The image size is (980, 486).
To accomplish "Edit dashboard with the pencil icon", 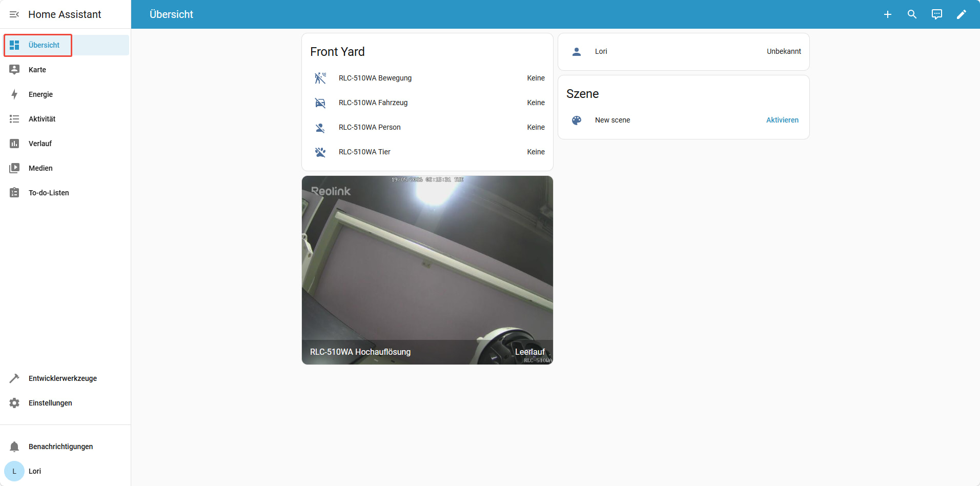I will pos(962,14).
